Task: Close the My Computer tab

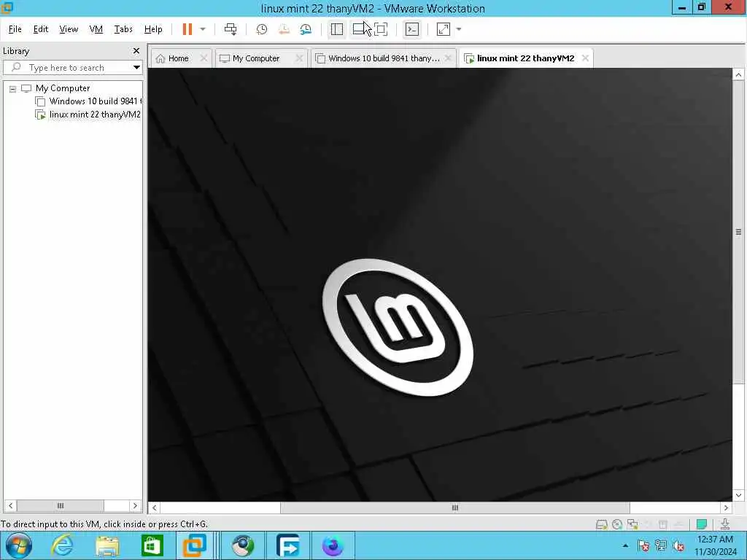Action: (299, 58)
